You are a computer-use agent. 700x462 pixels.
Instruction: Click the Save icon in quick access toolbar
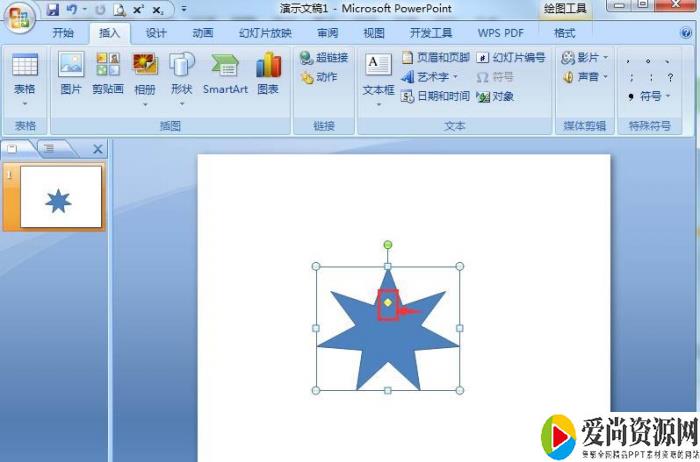coord(53,10)
